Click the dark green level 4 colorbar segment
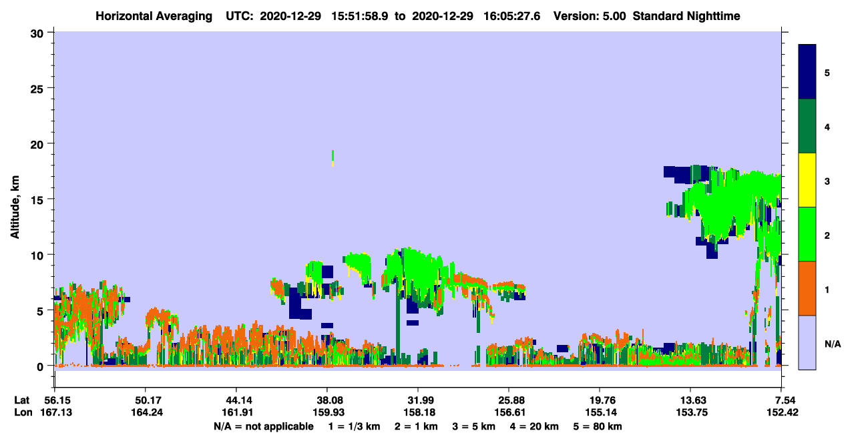Viewport: 868px width, 445px height. [807, 126]
